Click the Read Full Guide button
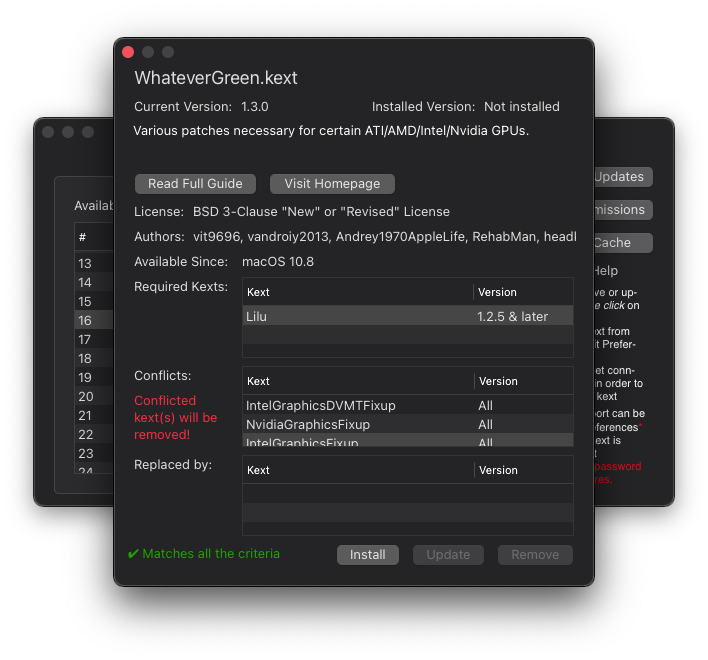Screen dimensions: 708x660 point(195,184)
